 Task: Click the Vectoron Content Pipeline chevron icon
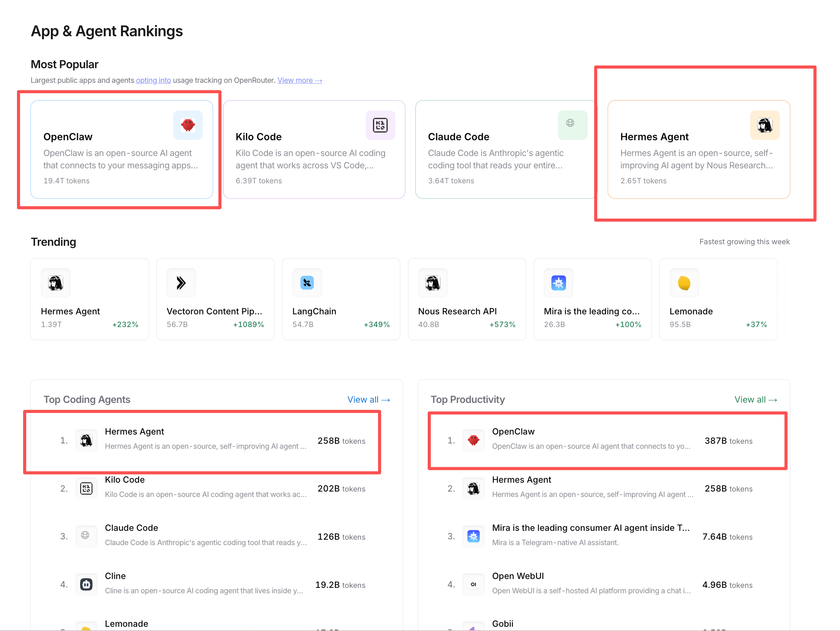(x=181, y=283)
